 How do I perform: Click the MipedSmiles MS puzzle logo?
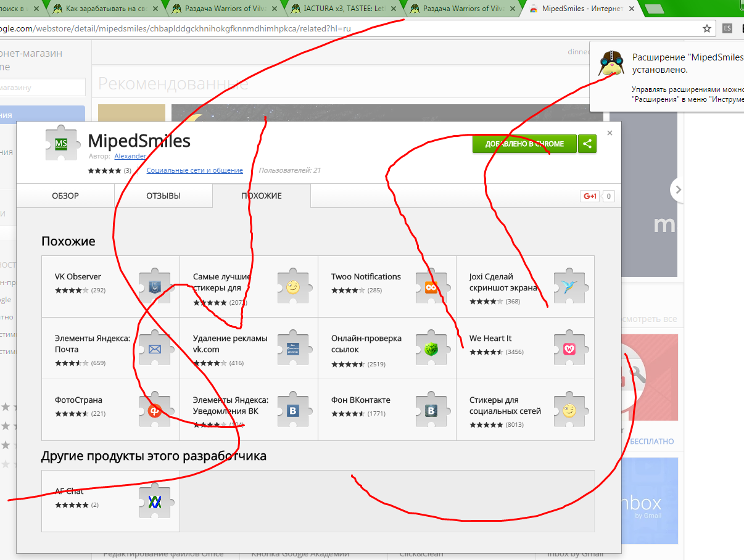[62, 144]
